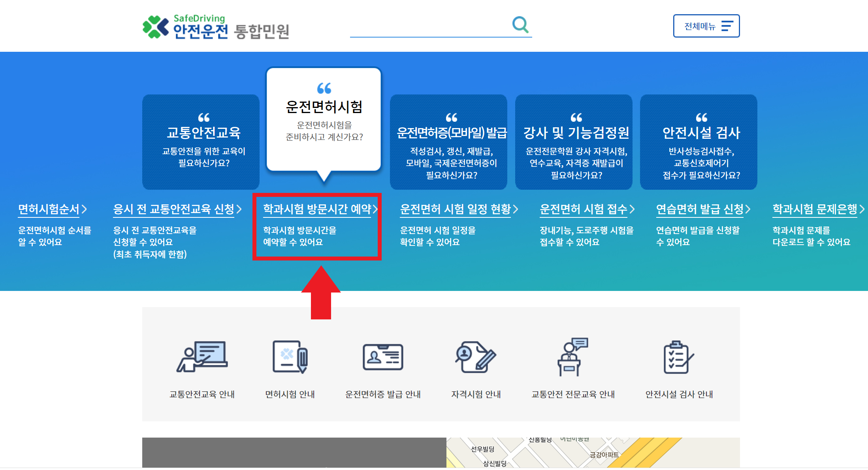Open the 교통안전 전문교육 안내 lecturer icon
Image resolution: width=868 pixels, height=470 pixels.
pyautogui.click(x=573, y=357)
